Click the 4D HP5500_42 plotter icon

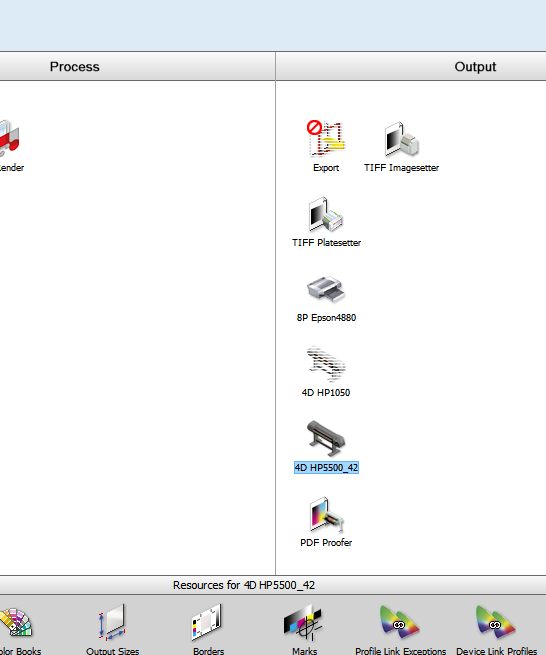(326, 439)
